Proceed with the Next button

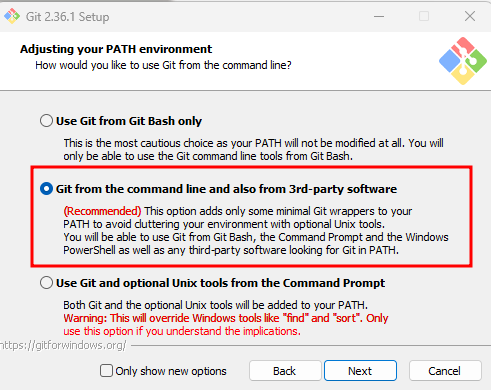tap(360, 371)
